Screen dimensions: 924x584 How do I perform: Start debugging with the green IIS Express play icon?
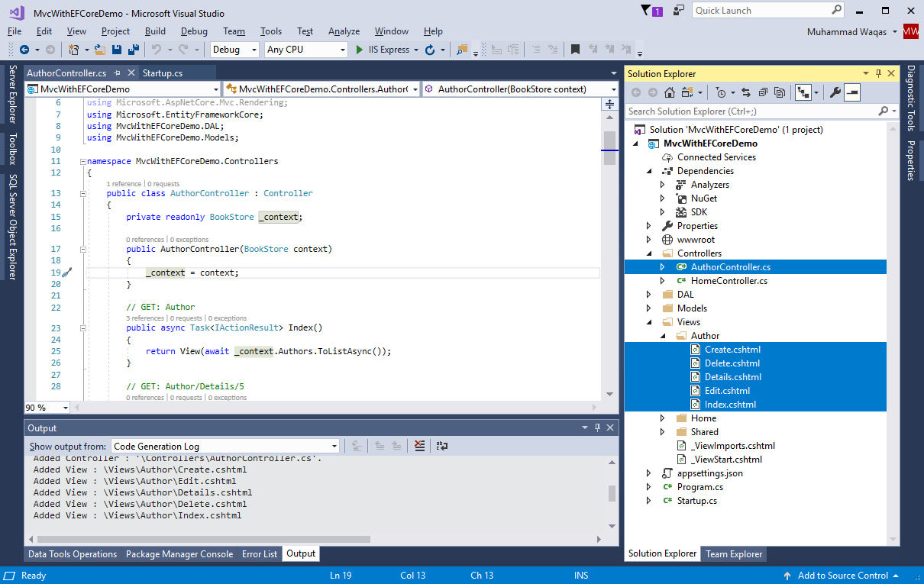click(x=360, y=50)
